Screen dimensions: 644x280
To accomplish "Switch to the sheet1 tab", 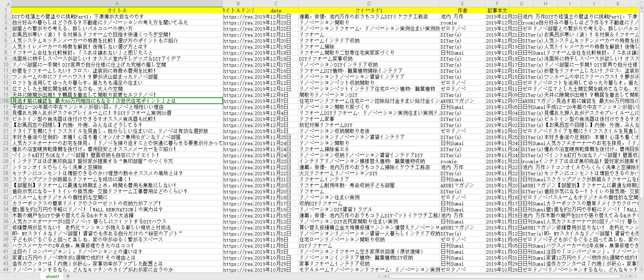I will point(52,276).
